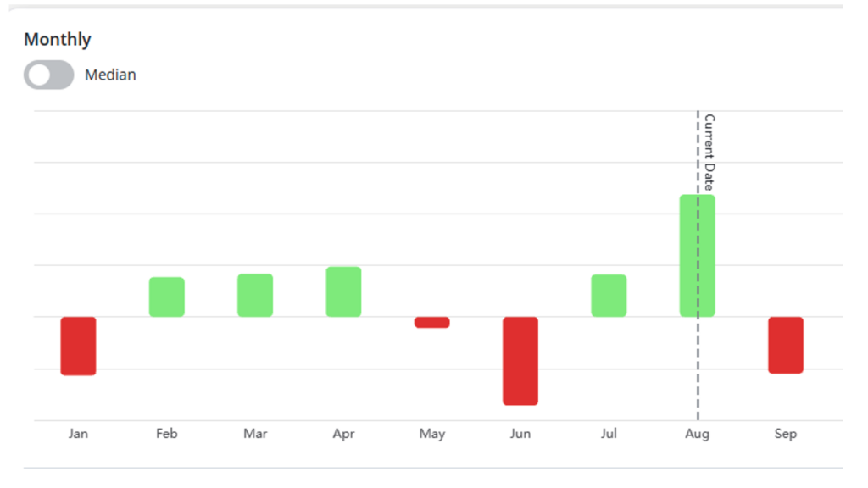
Task: Click the red January bar
Action: pos(78,347)
